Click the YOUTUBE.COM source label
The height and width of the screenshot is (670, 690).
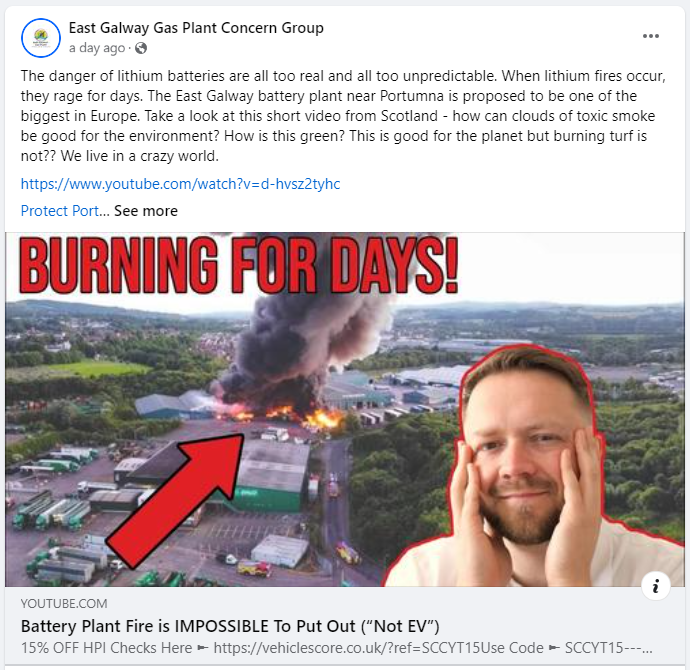[x=64, y=604]
